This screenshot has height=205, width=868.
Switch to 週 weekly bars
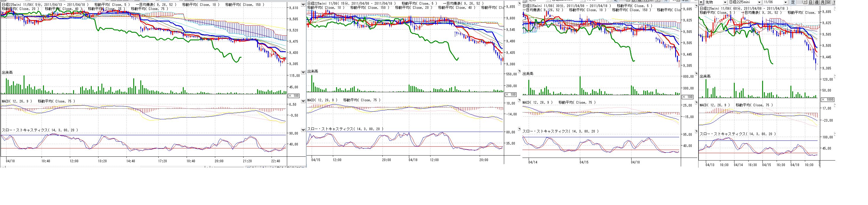point(816,2)
